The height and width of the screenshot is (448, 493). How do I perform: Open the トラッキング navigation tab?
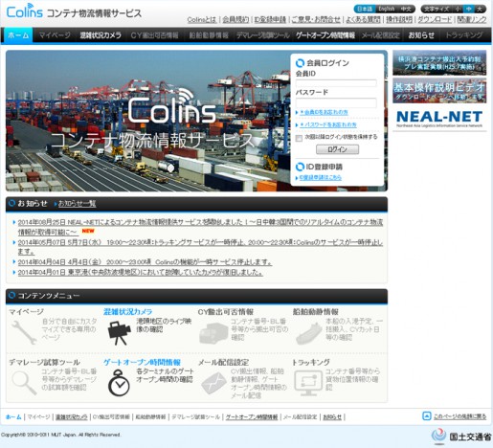[x=463, y=35]
